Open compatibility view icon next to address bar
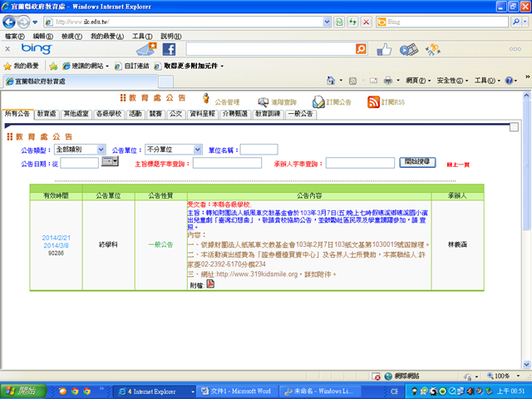 pyautogui.click(x=339, y=22)
